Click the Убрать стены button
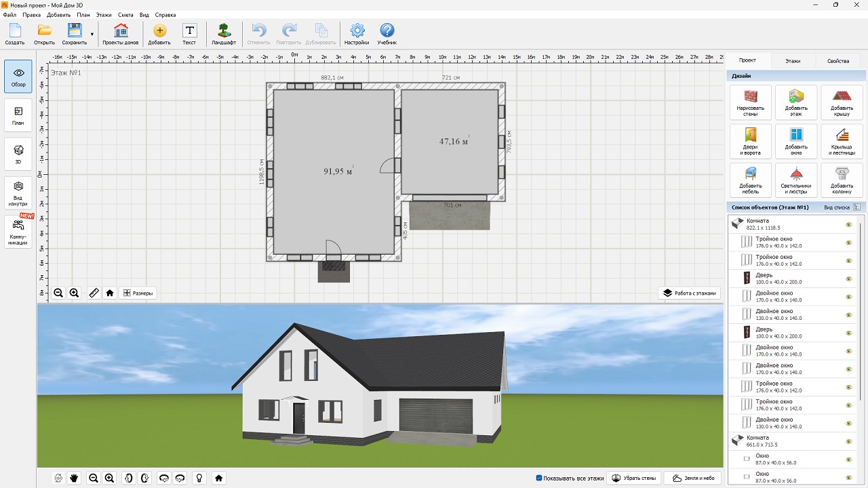Viewport: 868px width, 488px height. [633, 478]
